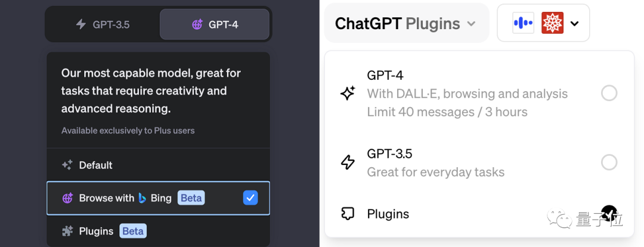Click the sparkles icon next to Default
This screenshot has height=247, width=644.
67,165
